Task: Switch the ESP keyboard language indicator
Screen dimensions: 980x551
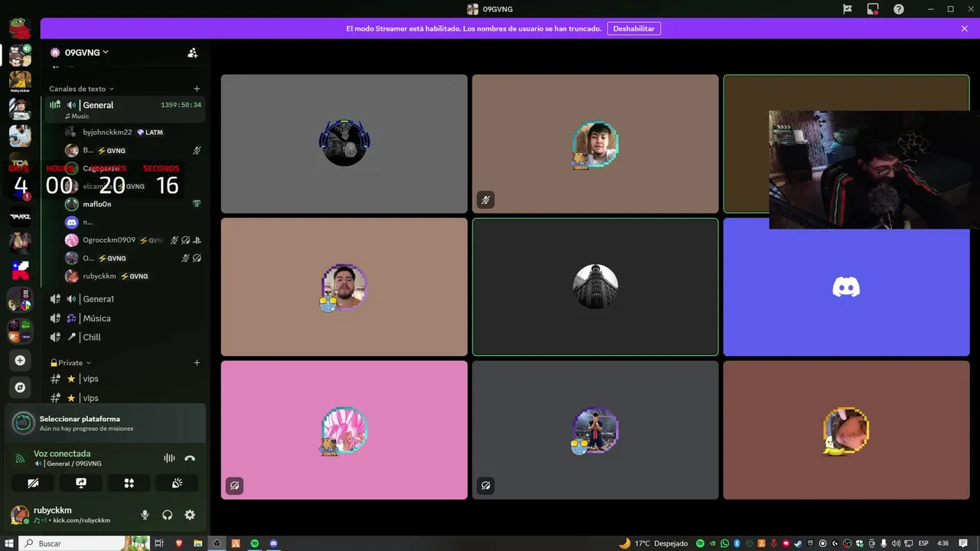Action: click(x=923, y=543)
